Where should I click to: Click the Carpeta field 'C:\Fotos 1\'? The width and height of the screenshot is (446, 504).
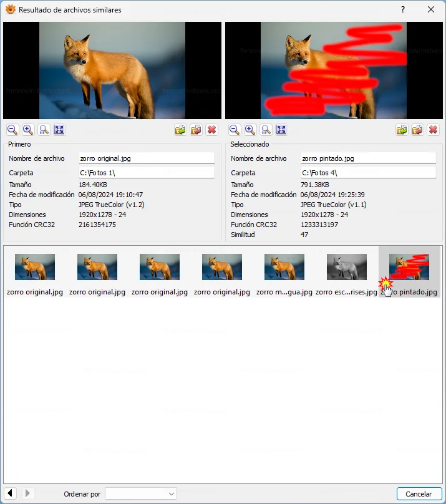click(147, 173)
